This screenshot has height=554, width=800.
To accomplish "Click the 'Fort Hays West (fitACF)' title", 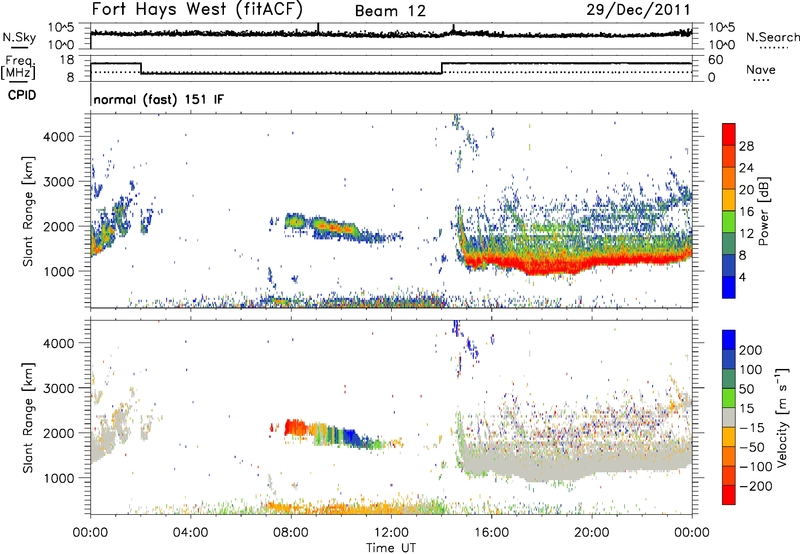I will click(197, 9).
